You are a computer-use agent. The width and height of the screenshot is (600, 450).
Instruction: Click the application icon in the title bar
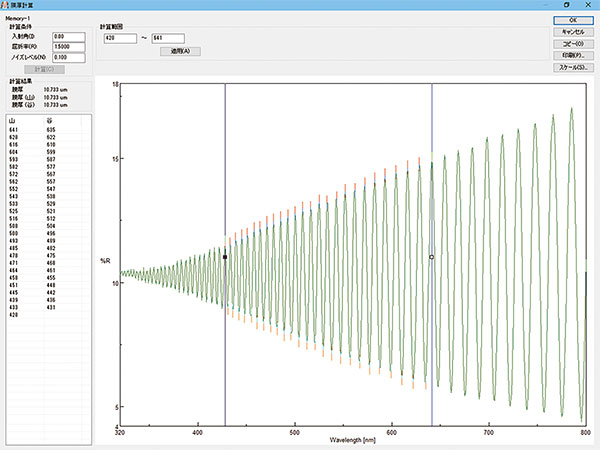(5, 5)
